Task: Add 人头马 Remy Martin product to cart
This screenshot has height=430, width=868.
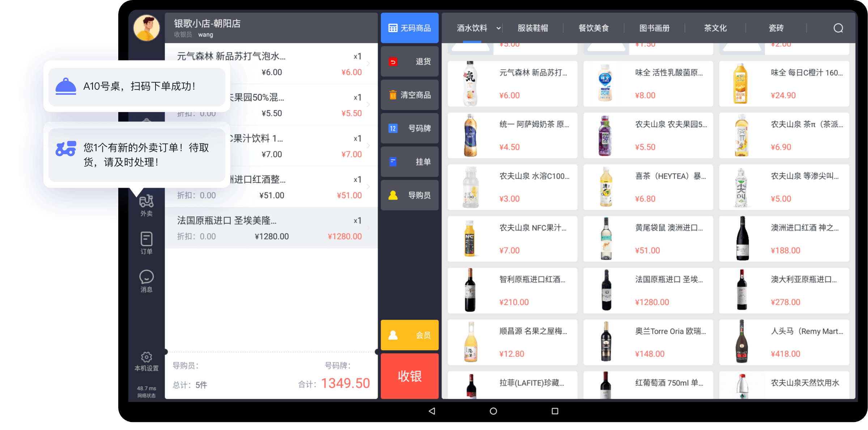Action: point(784,342)
